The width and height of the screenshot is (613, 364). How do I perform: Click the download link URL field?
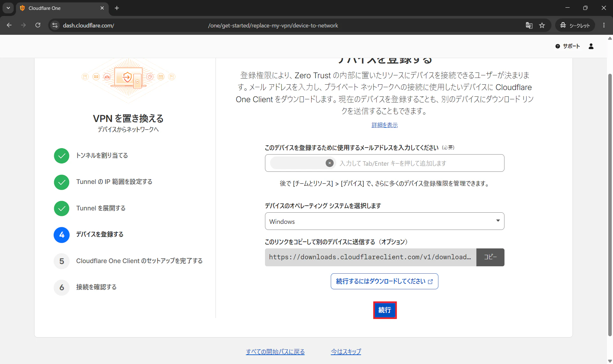pyautogui.click(x=370, y=257)
